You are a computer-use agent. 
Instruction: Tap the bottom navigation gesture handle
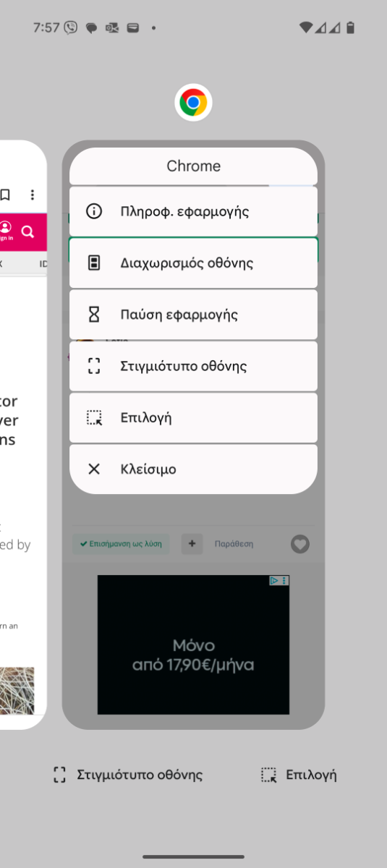tap(193, 856)
